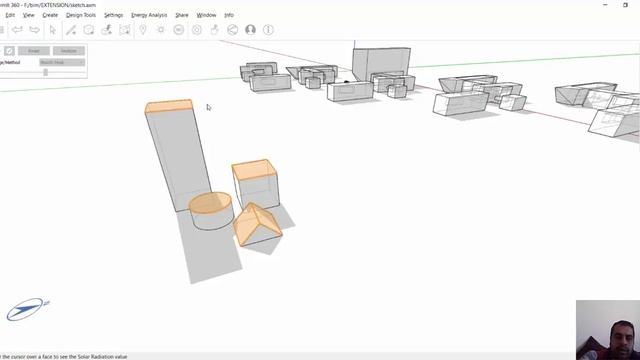Click the Undo arrow in the toolbar
640x360 pixels.
(17, 30)
